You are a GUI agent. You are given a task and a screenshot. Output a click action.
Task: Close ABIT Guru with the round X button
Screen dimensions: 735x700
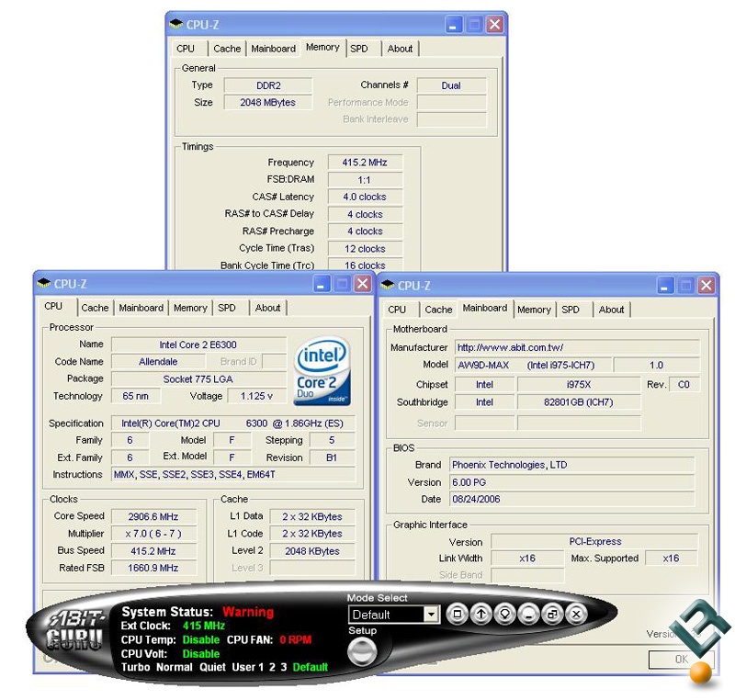577,614
